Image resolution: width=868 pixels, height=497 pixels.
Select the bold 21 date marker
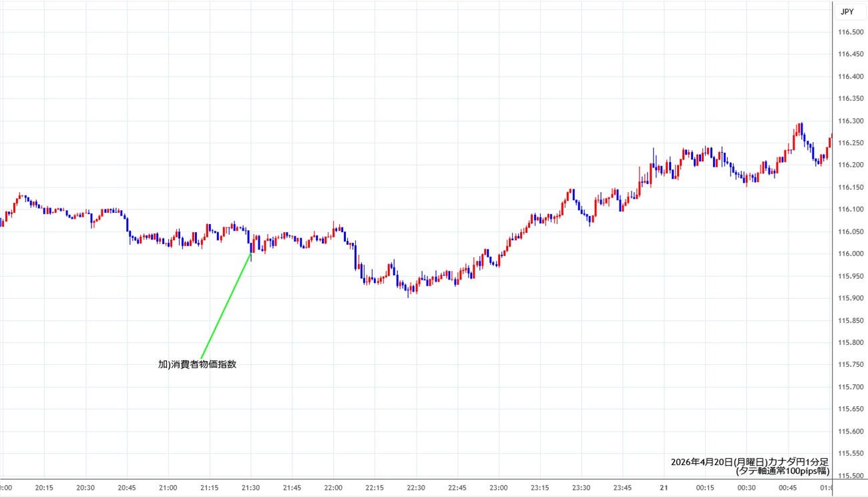pyautogui.click(x=664, y=488)
